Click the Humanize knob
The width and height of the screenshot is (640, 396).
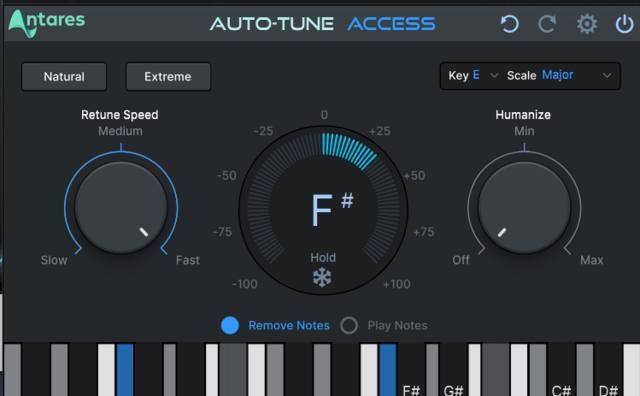pyautogui.click(x=524, y=207)
